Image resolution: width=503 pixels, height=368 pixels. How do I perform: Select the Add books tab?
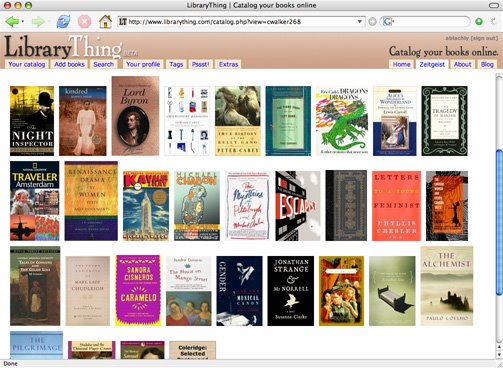point(69,64)
